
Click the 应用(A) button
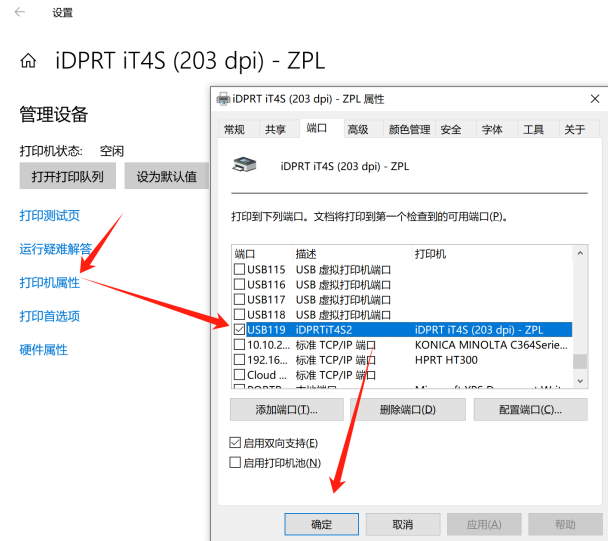(x=484, y=524)
